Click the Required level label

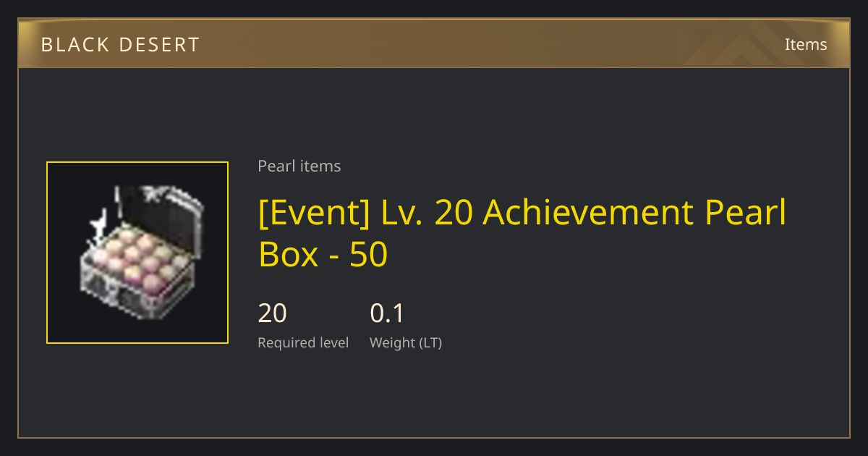click(303, 343)
